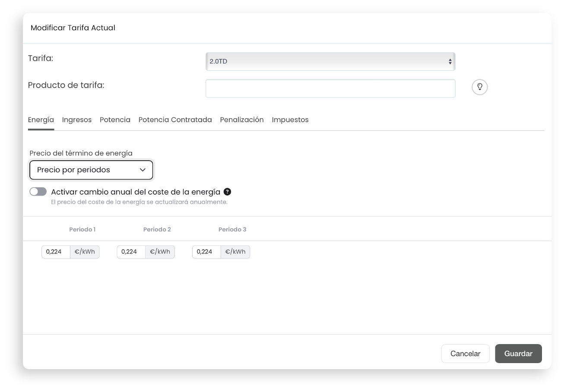Click the €/kWh unit under Periodo 1

(85, 252)
